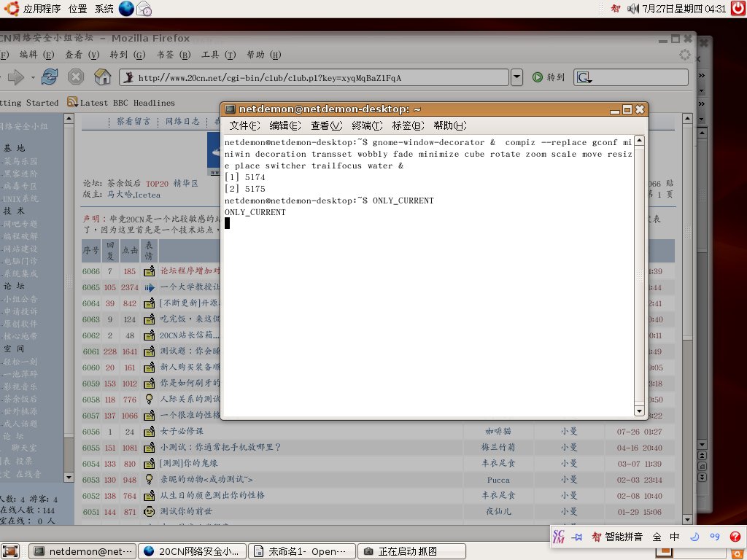747x560 pixels.
Task: Open the TOP20 forum link
Action: (x=158, y=183)
